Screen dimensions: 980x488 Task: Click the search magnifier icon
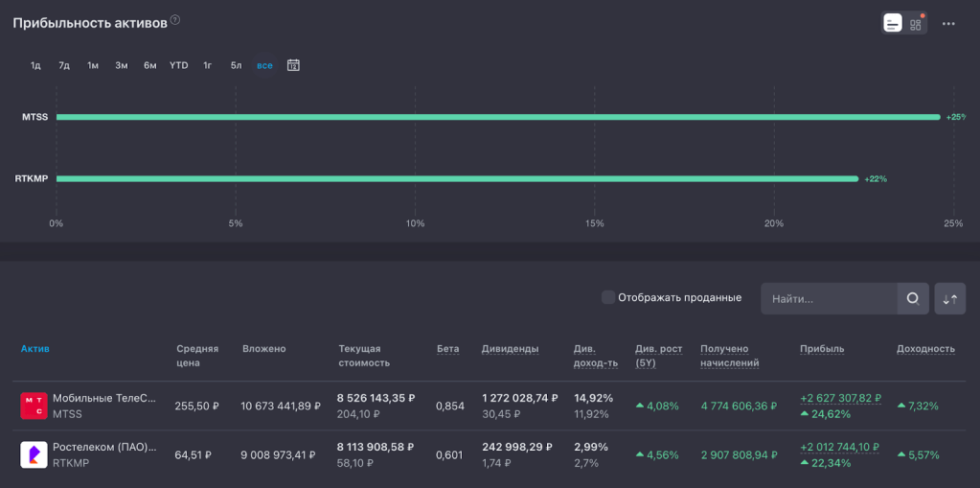[913, 298]
